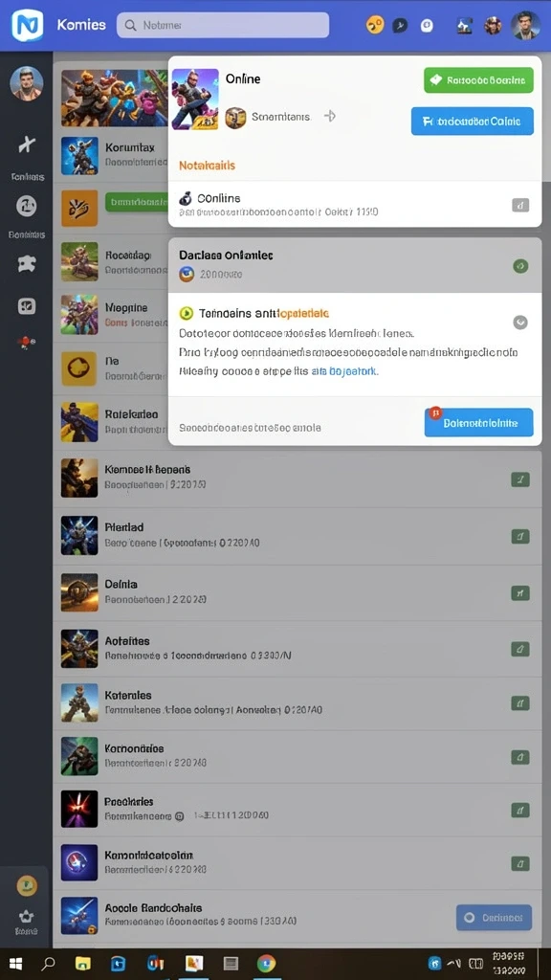Open the sidebar user avatar
Viewport: 551px width, 980px height.
point(27,83)
